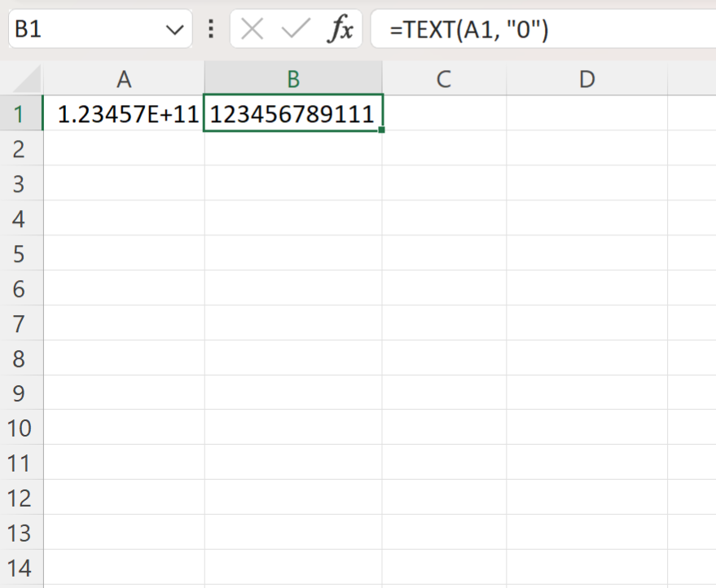Click the fill handle of cell B1
Image resolution: width=716 pixels, height=588 pixels.
(x=382, y=130)
